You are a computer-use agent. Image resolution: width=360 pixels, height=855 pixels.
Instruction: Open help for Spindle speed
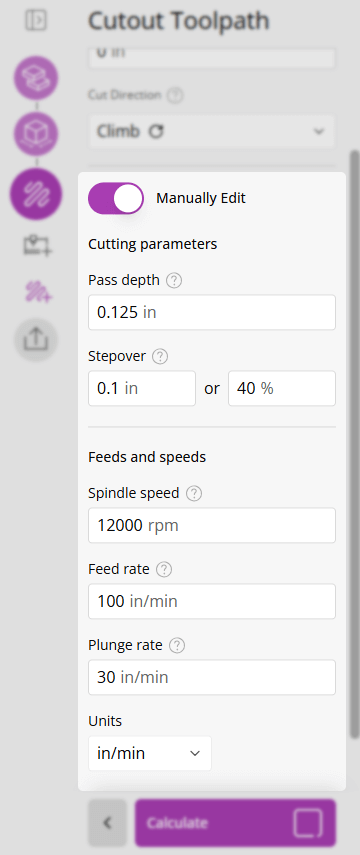tap(194, 493)
